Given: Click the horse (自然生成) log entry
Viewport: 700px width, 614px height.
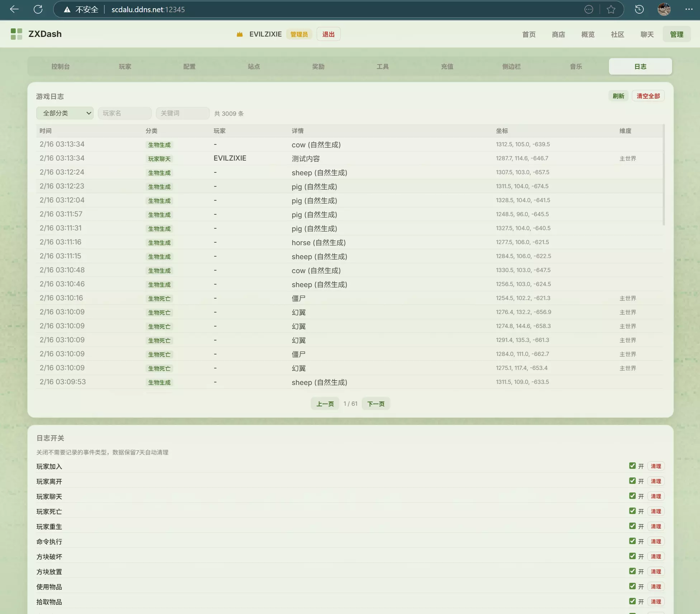Looking at the screenshot, I should [318, 242].
